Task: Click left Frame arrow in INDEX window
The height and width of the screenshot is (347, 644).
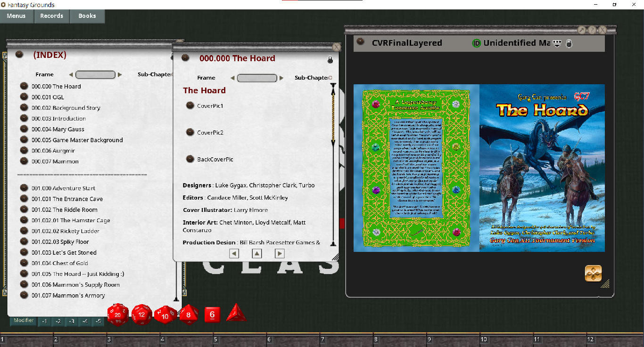Action: coord(71,74)
